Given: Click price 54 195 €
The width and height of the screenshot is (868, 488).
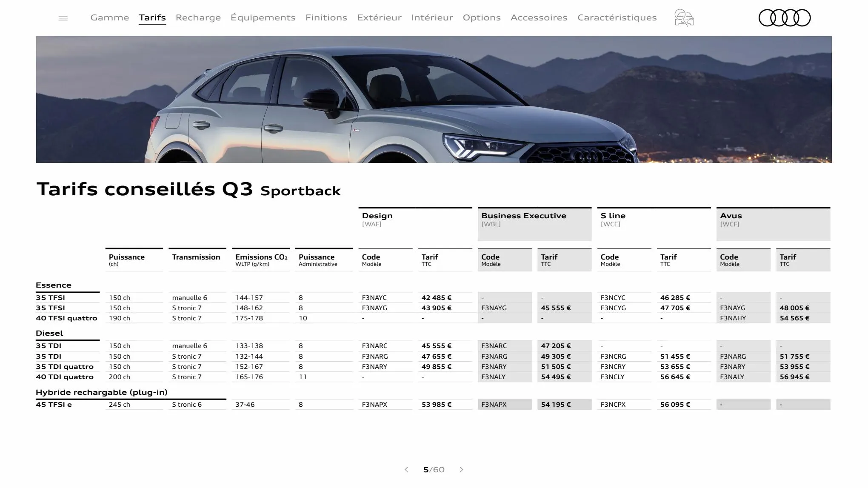Looking at the screenshot, I should tap(556, 405).
